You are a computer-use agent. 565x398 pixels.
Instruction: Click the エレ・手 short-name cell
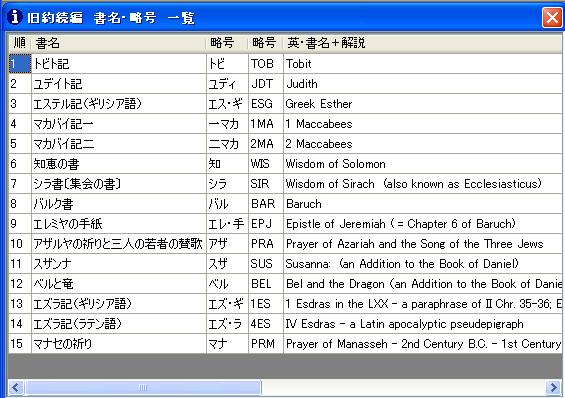[x=227, y=224]
